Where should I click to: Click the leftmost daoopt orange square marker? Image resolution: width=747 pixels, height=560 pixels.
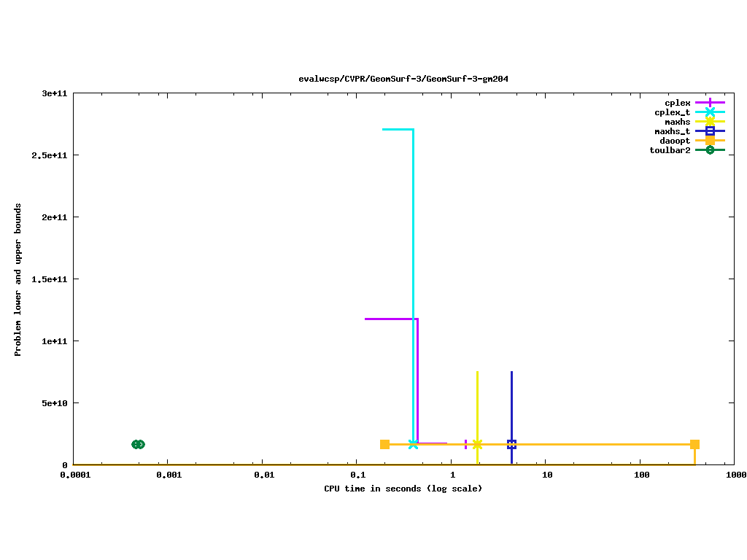pyautogui.click(x=384, y=444)
